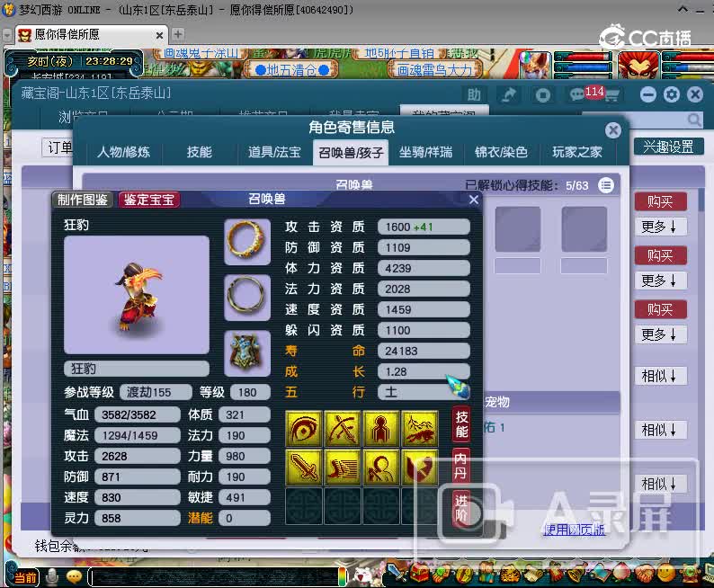Screen dimensions: 714x588
Task: Click the chat input box
Action: point(215,577)
